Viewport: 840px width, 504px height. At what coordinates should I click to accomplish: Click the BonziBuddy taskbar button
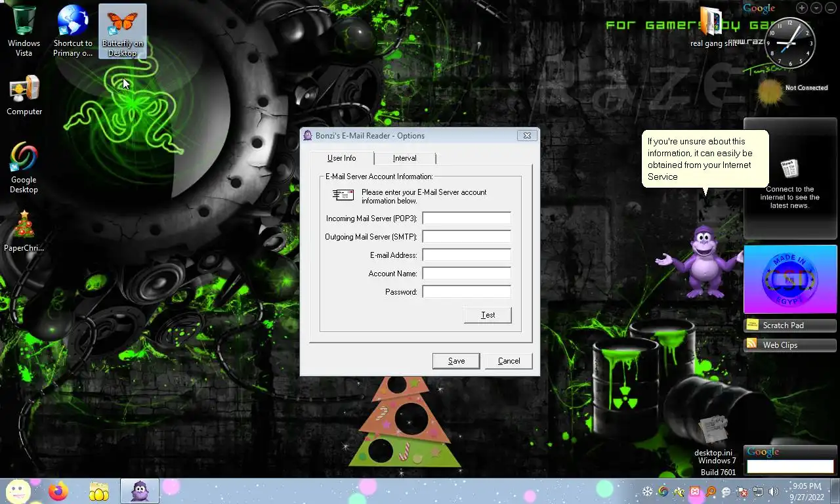[x=140, y=491]
